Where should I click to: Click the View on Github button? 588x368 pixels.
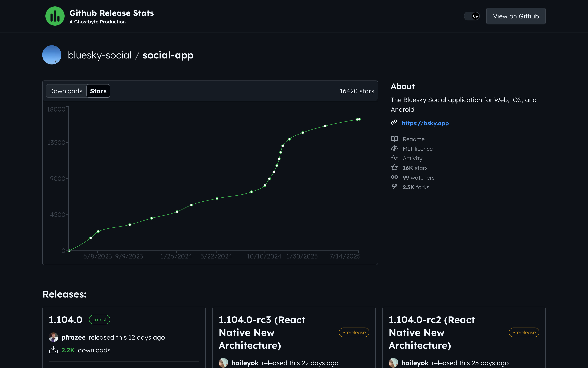pos(516,16)
